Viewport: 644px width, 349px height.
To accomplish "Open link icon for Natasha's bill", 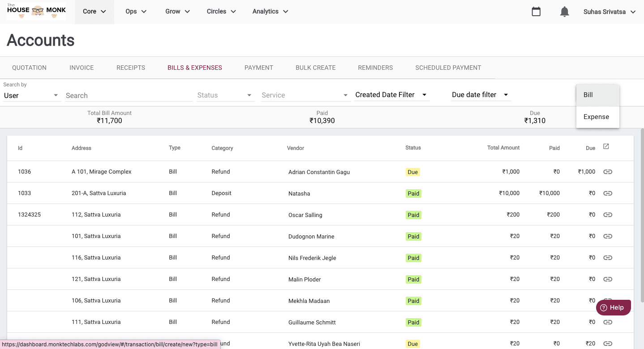I will pos(608,193).
